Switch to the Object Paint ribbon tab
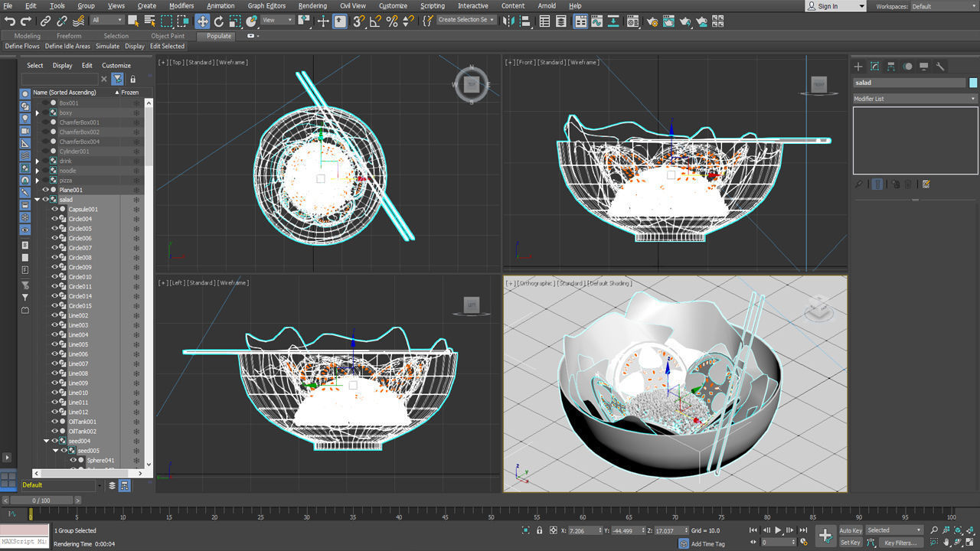Screen dimensions: 980x551 tap(168, 36)
